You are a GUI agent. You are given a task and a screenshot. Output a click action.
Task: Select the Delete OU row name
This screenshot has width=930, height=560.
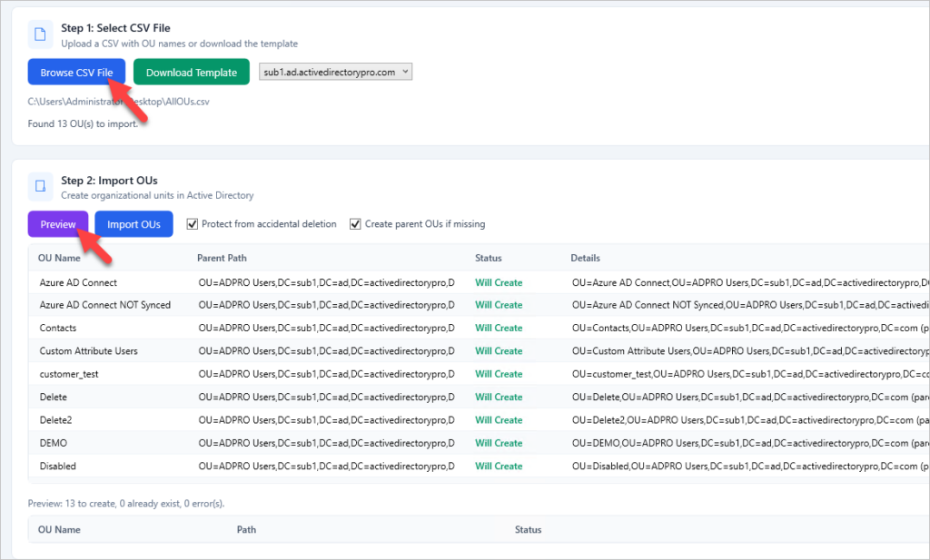54,397
